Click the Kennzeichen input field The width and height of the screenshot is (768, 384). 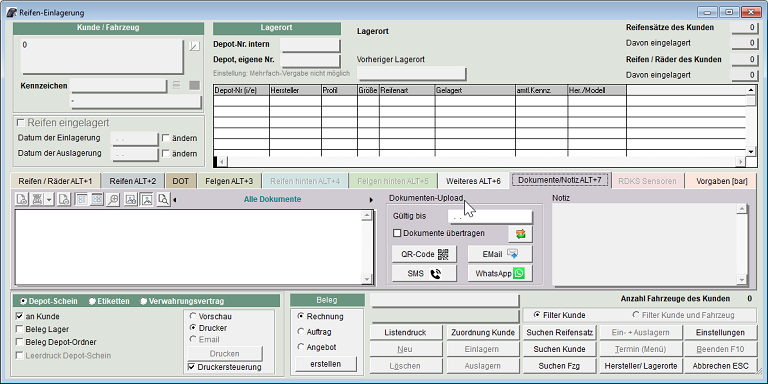(119, 86)
